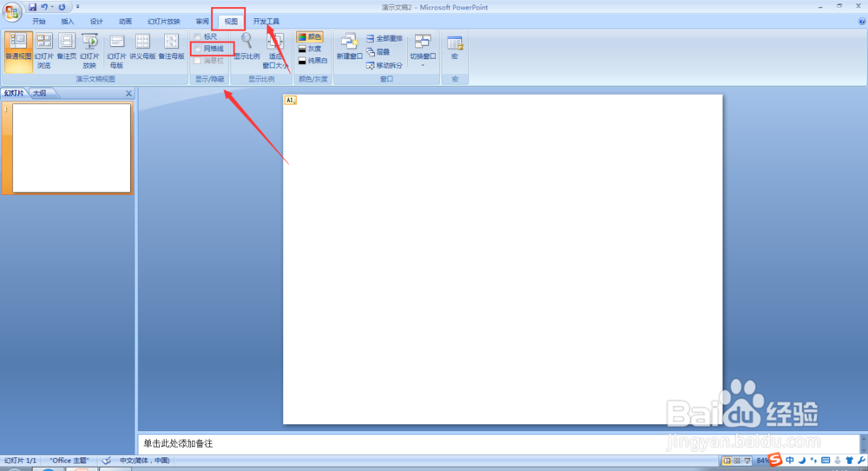Image resolution: width=868 pixels, height=471 pixels.
Task: Open 备注母版 notes master
Action: (x=172, y=47)
